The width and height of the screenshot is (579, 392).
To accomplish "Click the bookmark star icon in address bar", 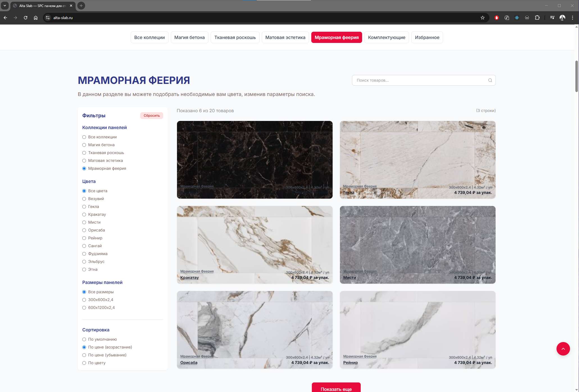I will 483,18.
